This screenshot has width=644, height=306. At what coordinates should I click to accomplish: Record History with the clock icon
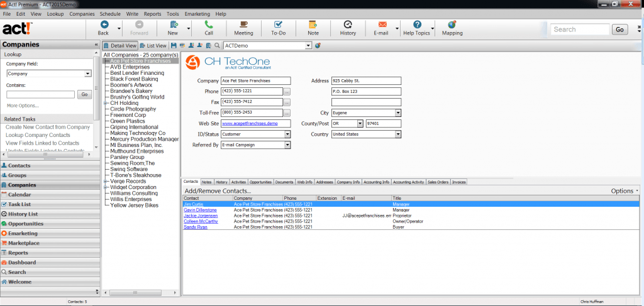pyautogui.click(x=348, y=25)
